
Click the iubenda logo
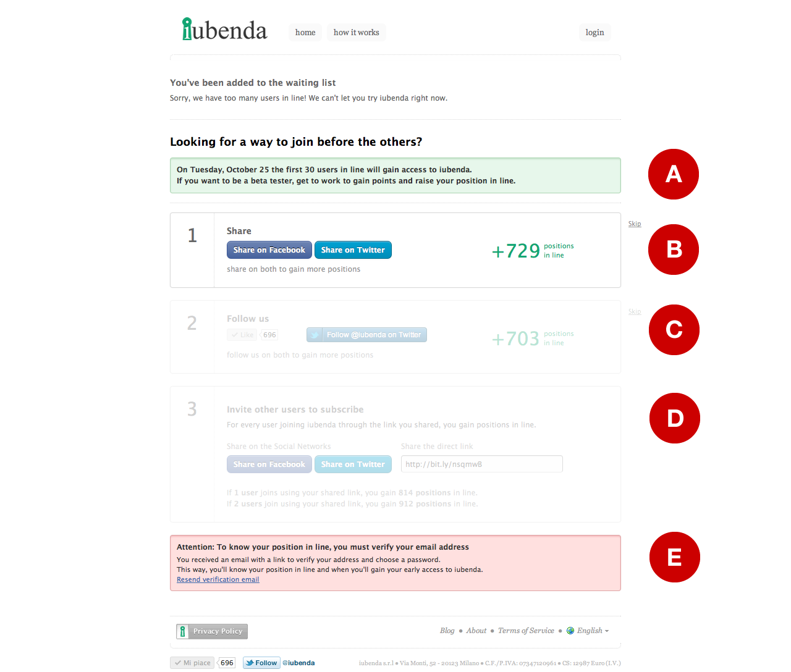point(224,30)
